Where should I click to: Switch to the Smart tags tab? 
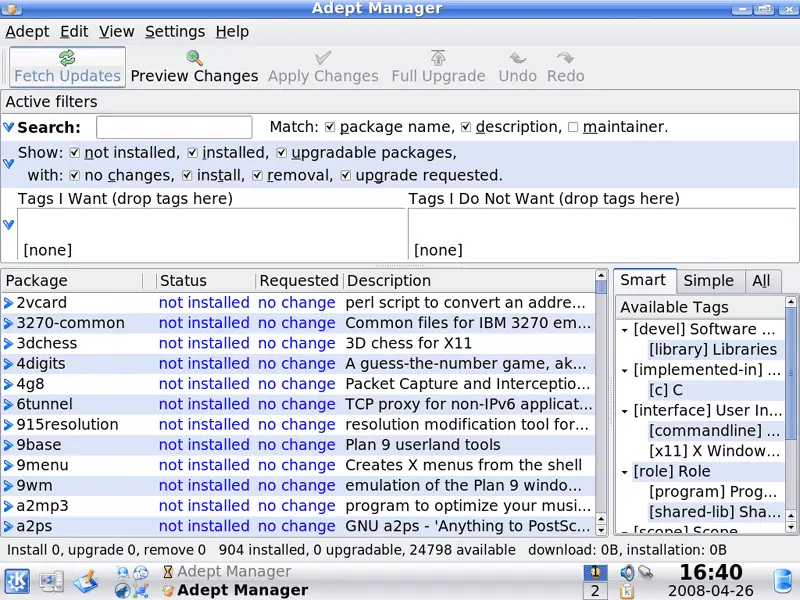[643, 280]
